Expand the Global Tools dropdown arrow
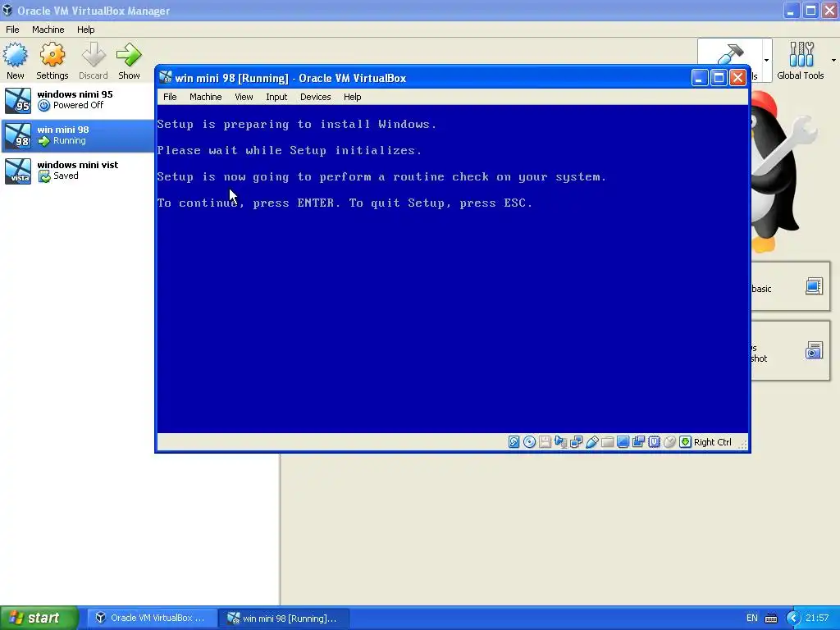 [833, 60]
